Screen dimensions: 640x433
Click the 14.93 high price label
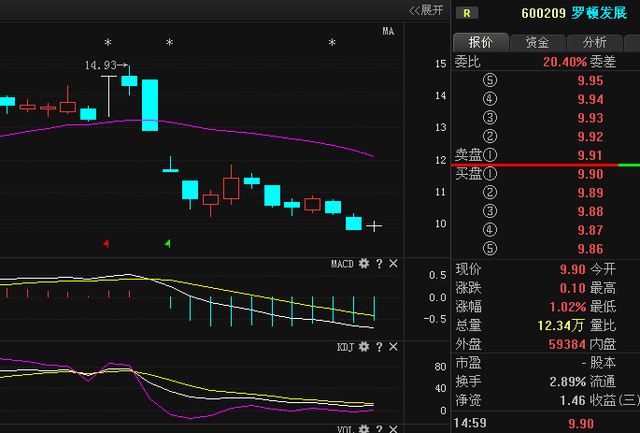point(100,65)
